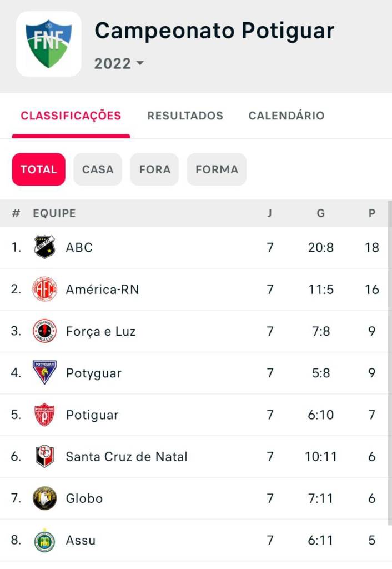The width and height of the screenshot is (392, 569).
Task: Click the Globo eagle crest
Action: [44, 498]
